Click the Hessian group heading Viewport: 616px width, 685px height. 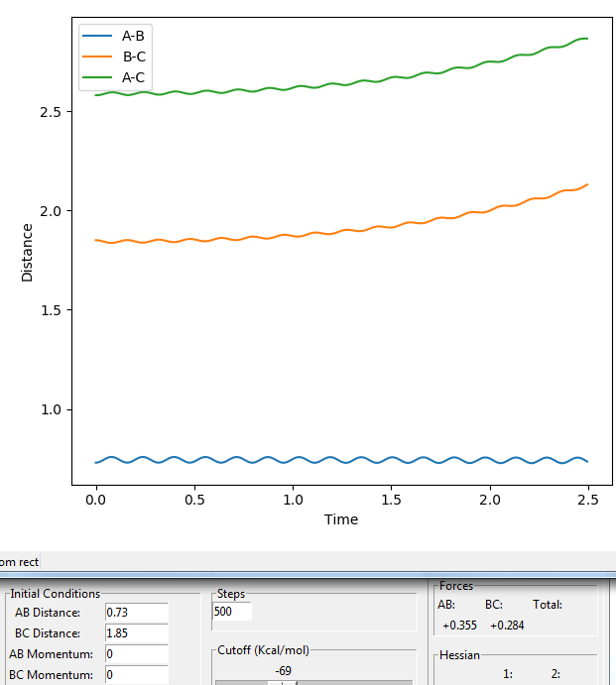point(459,655)
